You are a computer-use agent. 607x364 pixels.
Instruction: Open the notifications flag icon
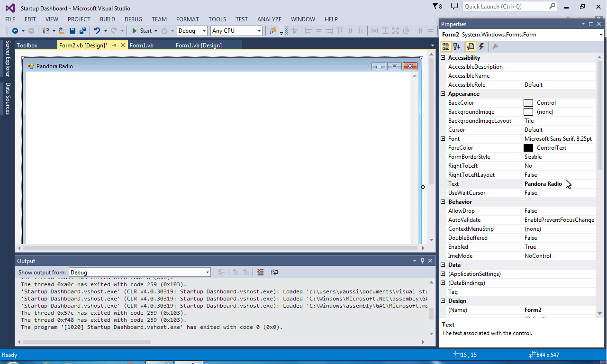(437, 7)
